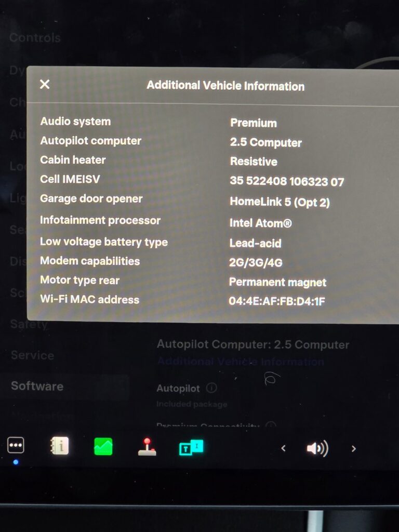Lower volume with the left arrow
This screenshot has height=532, width=399.
(x=283, y=448)
